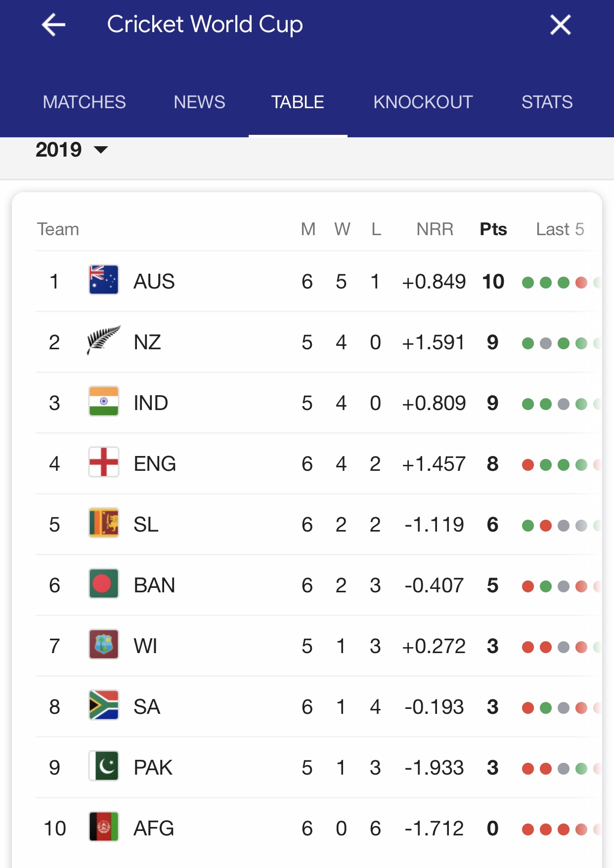
Task: Click the NRR column header
Action: (x=435, y=229)
